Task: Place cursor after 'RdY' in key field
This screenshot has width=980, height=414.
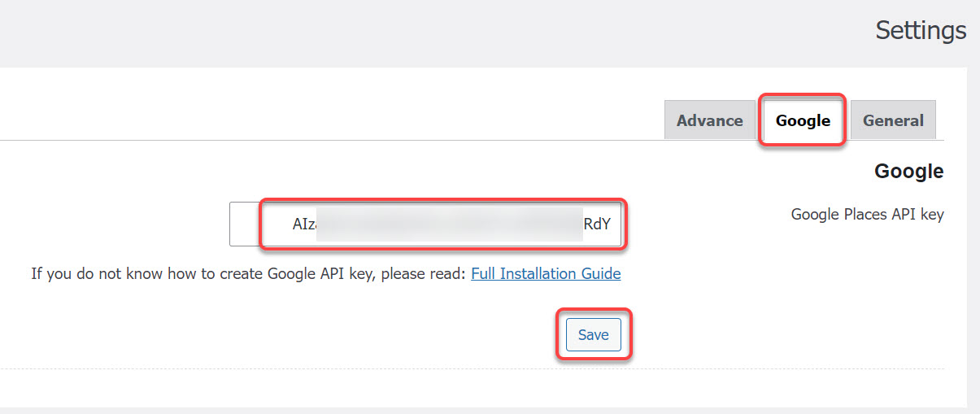Action: click(612, 224)
